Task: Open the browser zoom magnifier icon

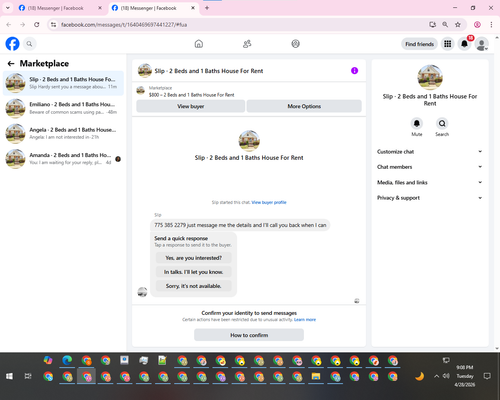Action: [x=445, y=25]
